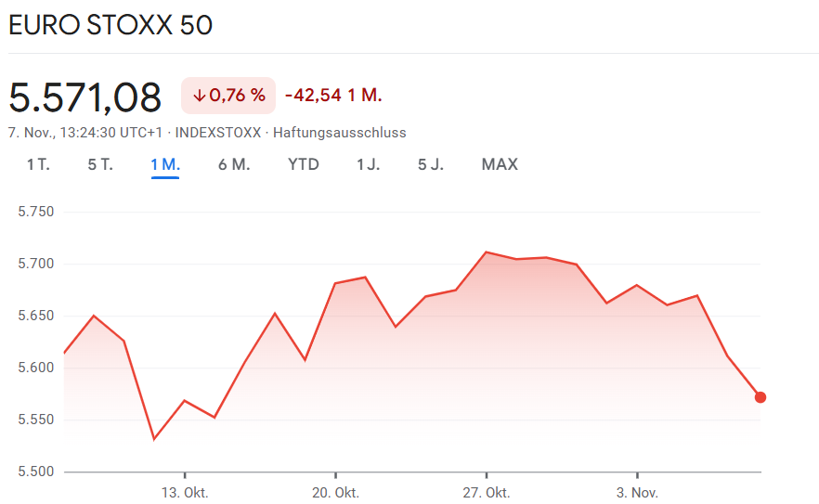Switch to the 1 T. time range
This screenshot has height=504, width=819.
[38, 164]
